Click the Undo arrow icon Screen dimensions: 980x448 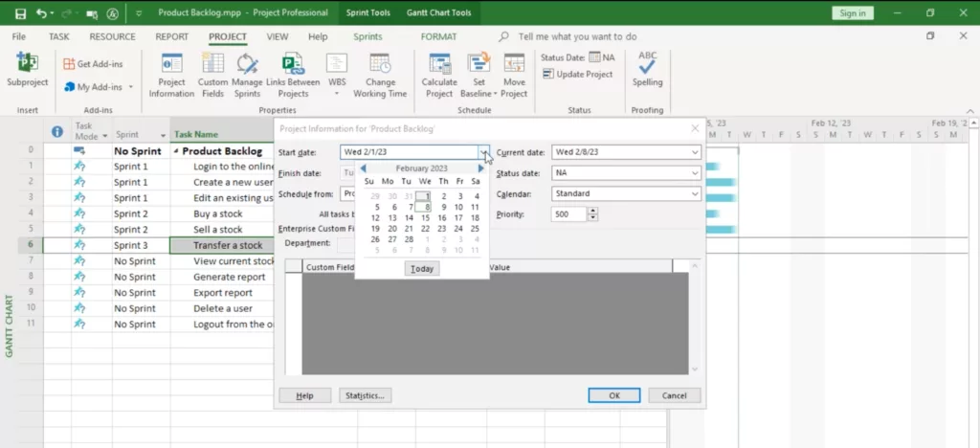point(42,13)
